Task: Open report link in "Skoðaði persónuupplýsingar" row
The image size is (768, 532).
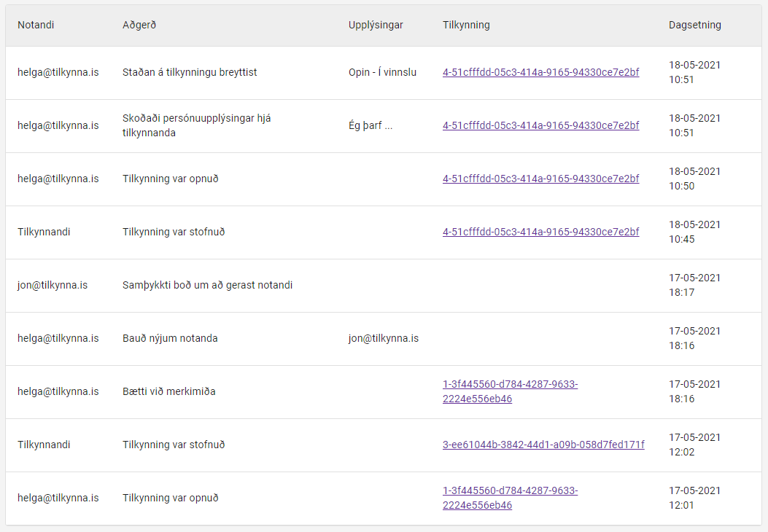Action: (540, 125)
